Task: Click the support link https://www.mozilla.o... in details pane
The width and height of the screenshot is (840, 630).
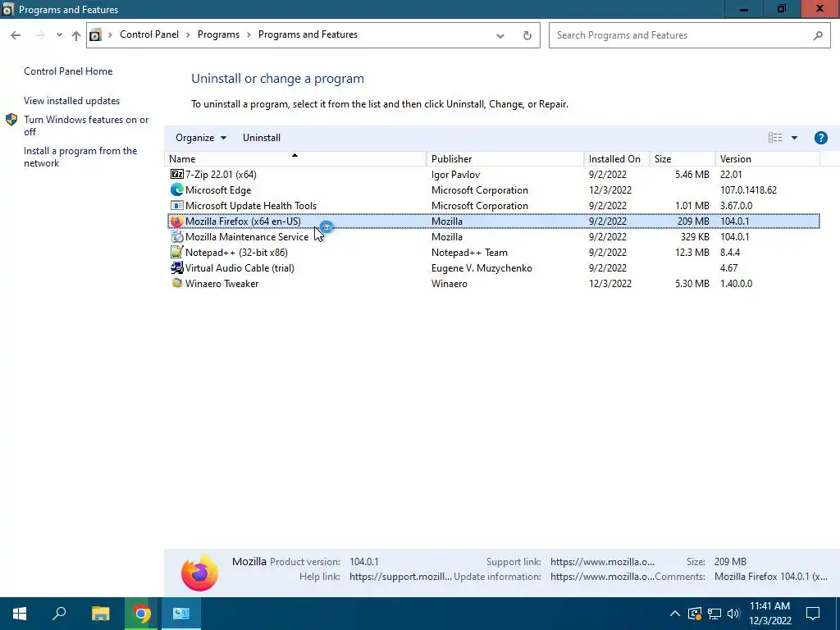Action: 602,561
